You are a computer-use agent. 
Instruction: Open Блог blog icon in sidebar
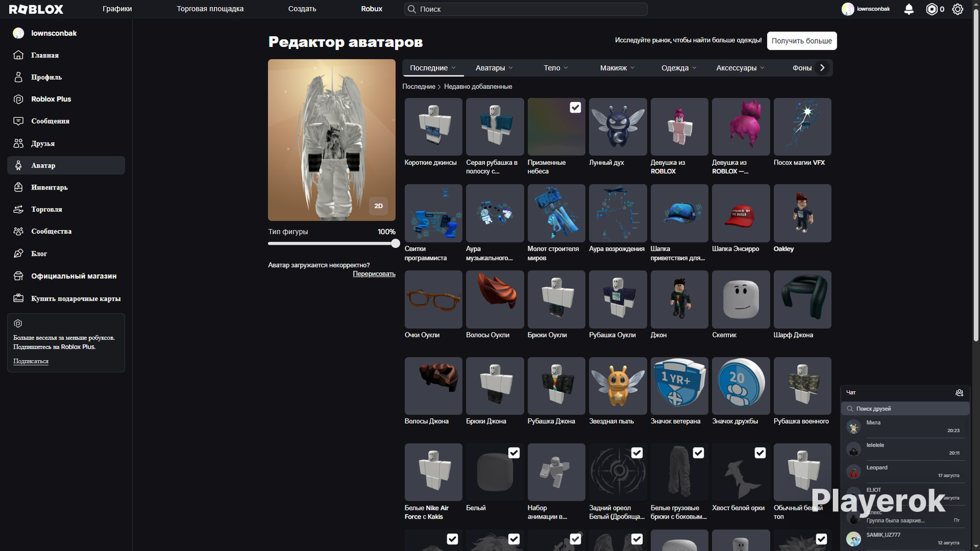pos(18,253)
